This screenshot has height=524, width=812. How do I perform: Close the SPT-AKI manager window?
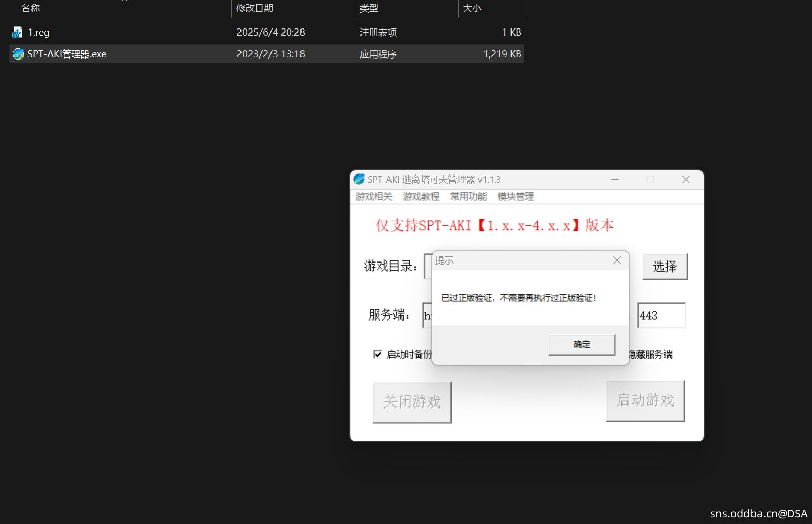pyautogui.click(x=686, y=180)
